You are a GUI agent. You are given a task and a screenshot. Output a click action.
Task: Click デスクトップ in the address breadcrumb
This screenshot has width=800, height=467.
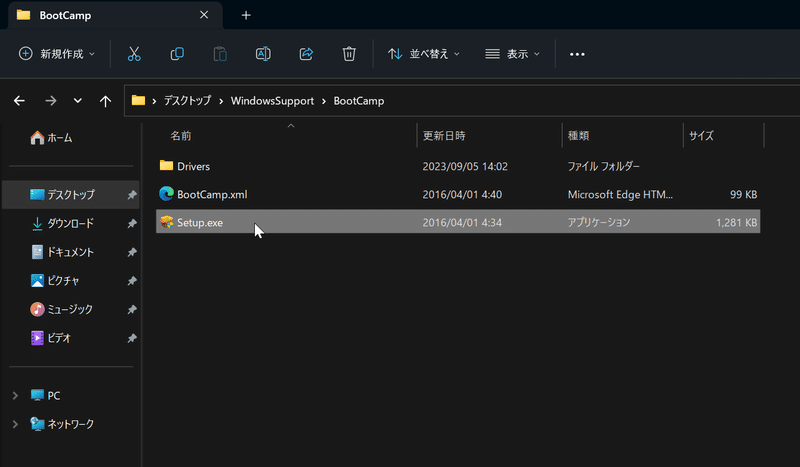187,101
